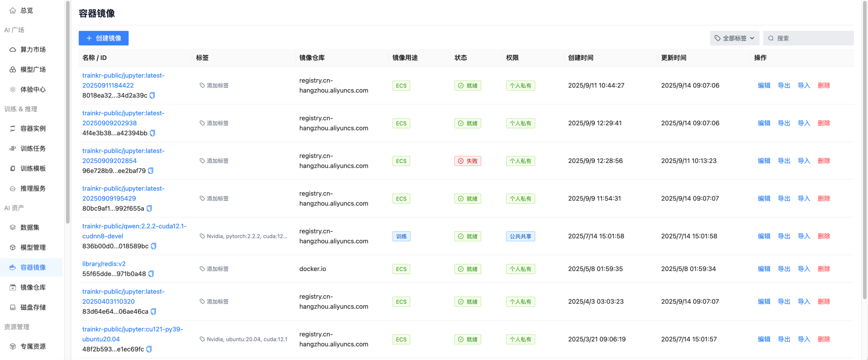This screenshot has height=360, width=868.
Task: Click the 算力市场 cloud icon
Action: (13, 50)
